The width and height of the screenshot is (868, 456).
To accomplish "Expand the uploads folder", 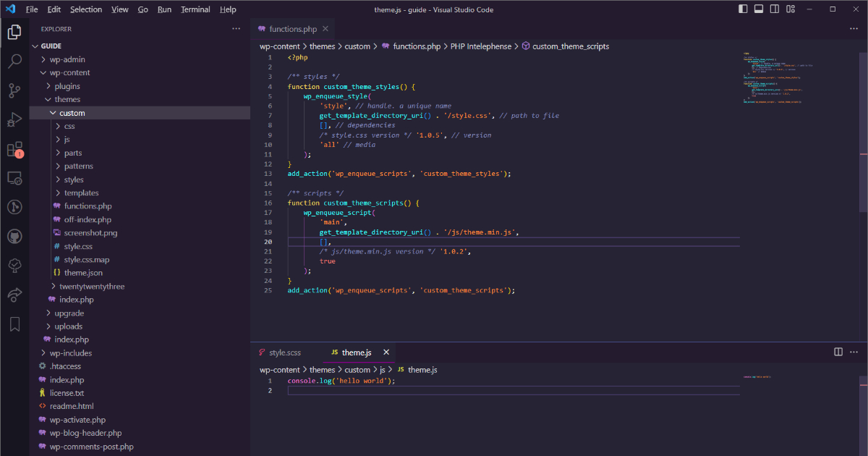I will pos(140,326).
